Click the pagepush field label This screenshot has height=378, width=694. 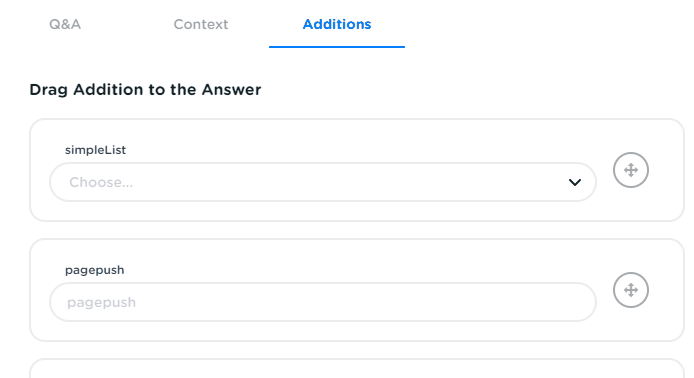(x=94, y=270)
